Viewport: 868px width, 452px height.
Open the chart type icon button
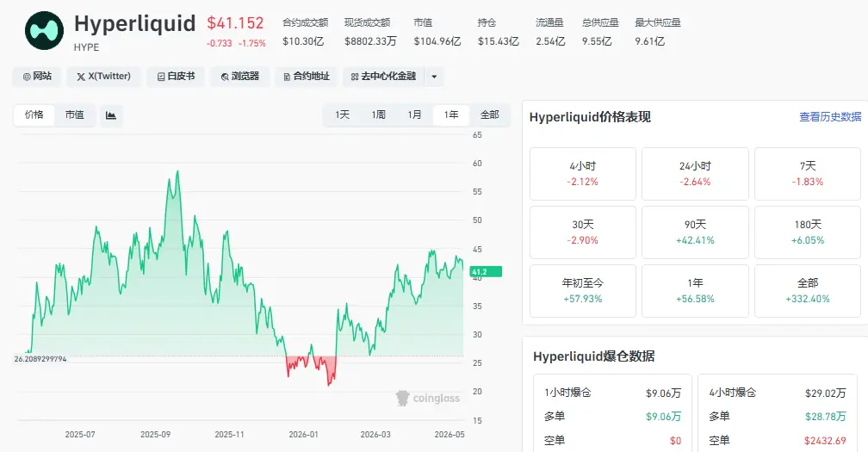[111, 115]
